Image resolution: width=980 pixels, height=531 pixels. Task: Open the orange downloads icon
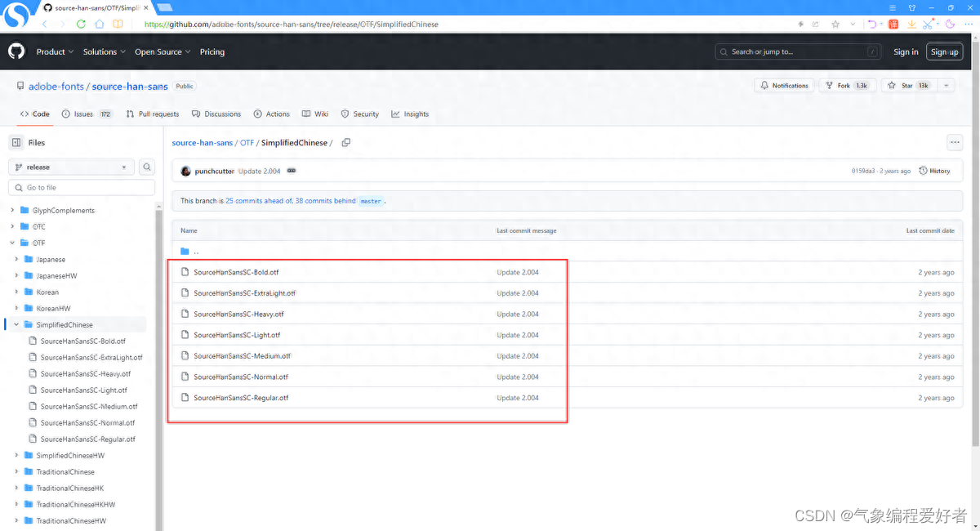click(x=911, y=25)
